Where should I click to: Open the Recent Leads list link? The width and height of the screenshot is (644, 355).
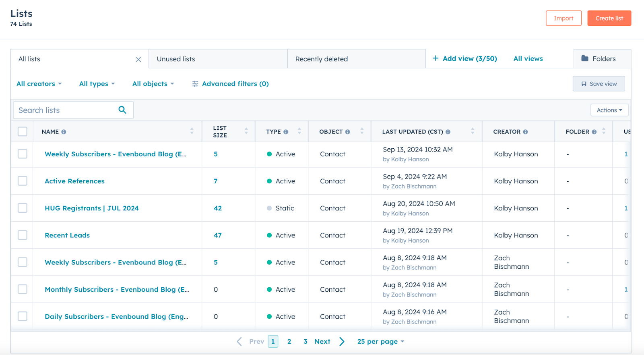(67, 235)
